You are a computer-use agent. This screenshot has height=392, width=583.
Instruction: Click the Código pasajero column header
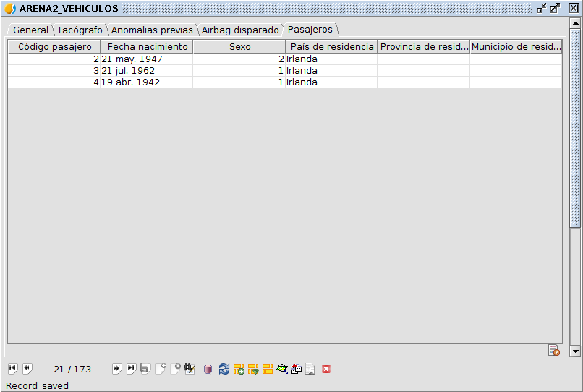54,46
